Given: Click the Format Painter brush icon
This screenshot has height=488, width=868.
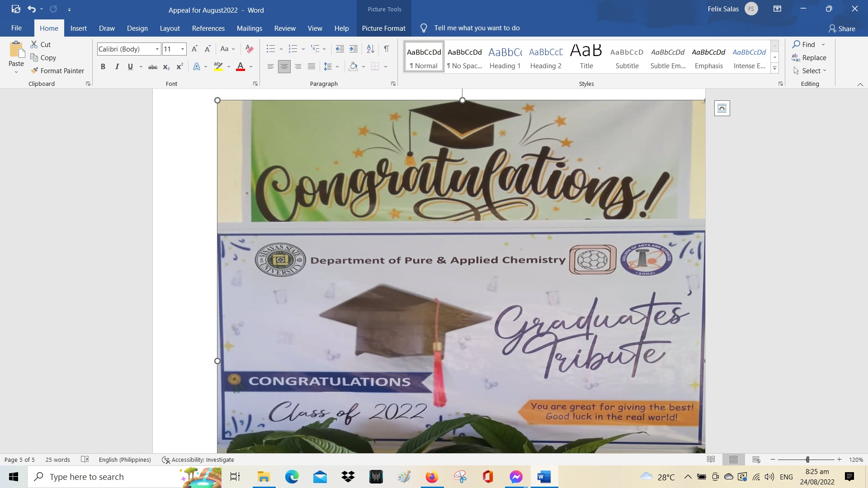Looking at the screenshot, I should (34, 70).
